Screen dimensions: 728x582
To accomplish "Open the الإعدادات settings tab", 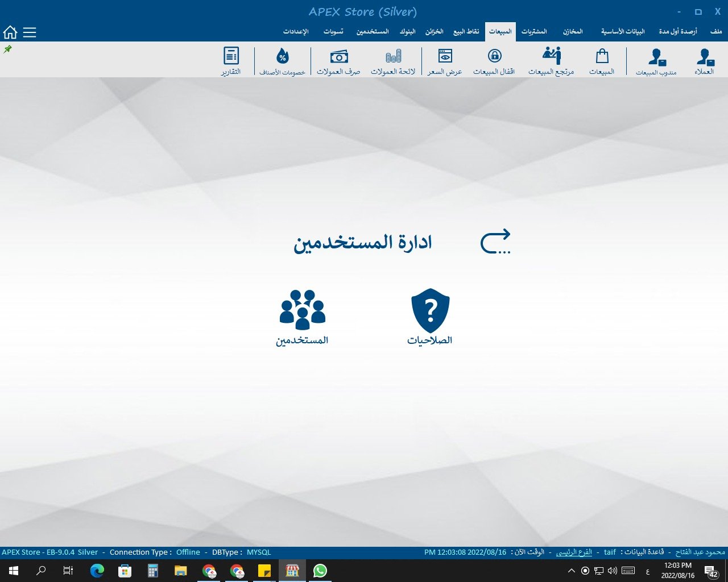I will tap(296, 31).
